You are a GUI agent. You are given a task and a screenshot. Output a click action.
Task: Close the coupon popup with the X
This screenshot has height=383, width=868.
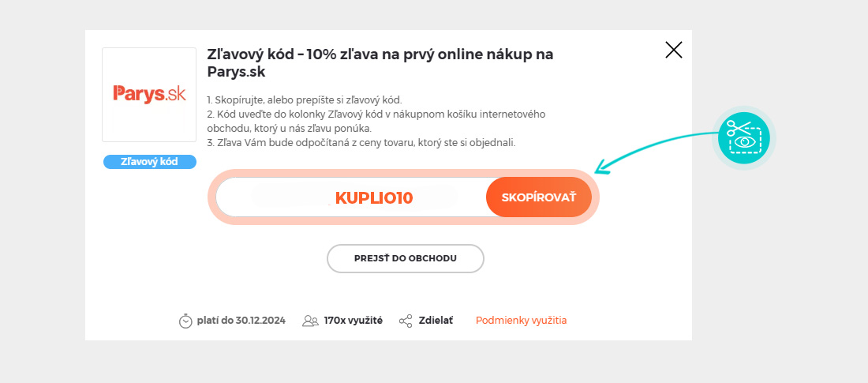click(674, 50)
